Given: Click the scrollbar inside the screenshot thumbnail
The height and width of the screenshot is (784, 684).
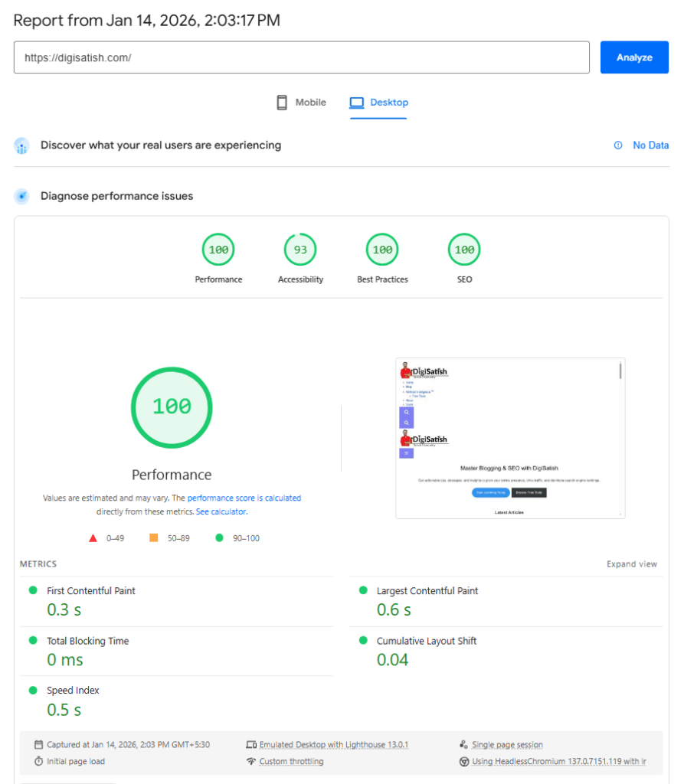Looking at the screenshot, I should pos(620,371).
